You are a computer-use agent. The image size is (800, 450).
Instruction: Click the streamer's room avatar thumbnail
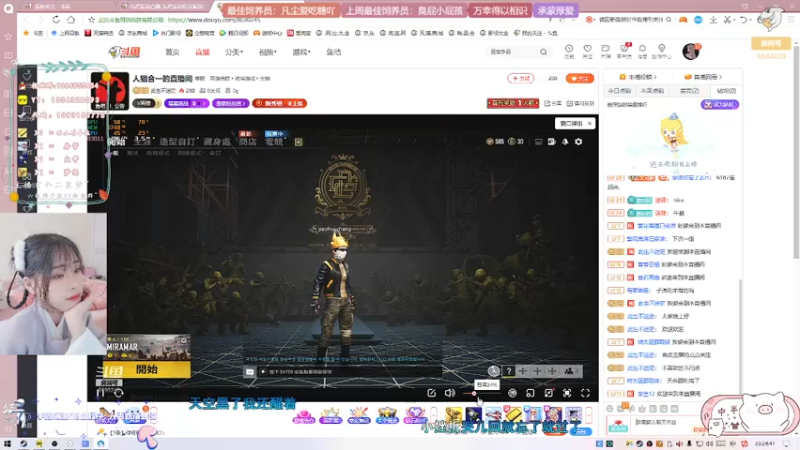(110, 91)
